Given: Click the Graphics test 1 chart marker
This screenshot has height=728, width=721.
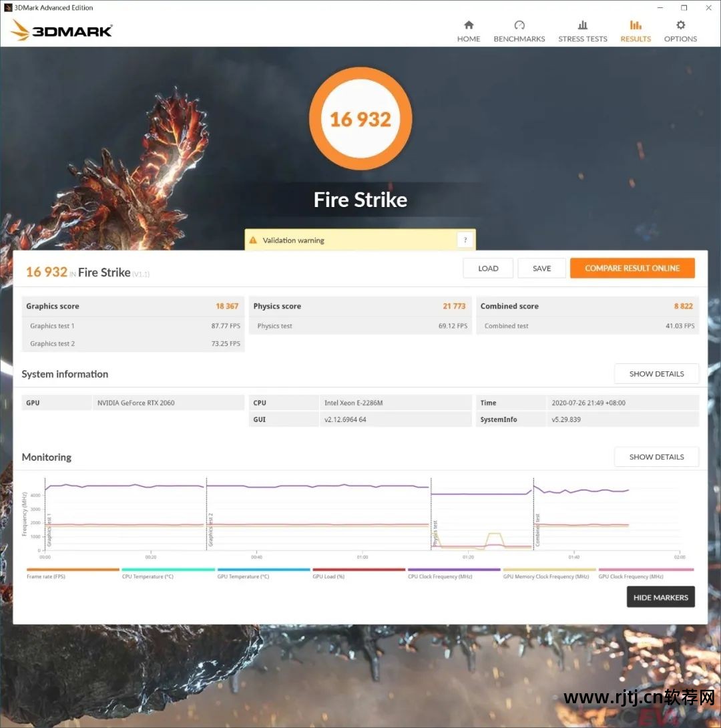Looking at the screenshot, I should pyautogui.click(x=49, y=530).
